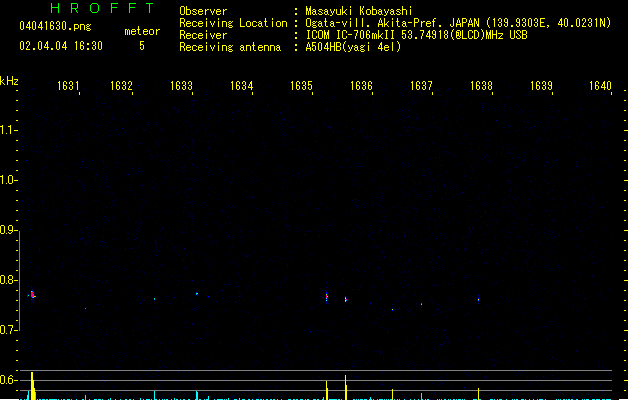
Task: Click the 1635 time axis label
Action: (301, 86)
